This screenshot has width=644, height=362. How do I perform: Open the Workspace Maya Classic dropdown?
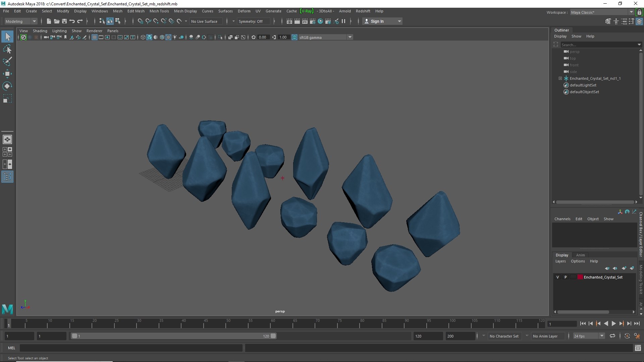click(x=602, y=12)
